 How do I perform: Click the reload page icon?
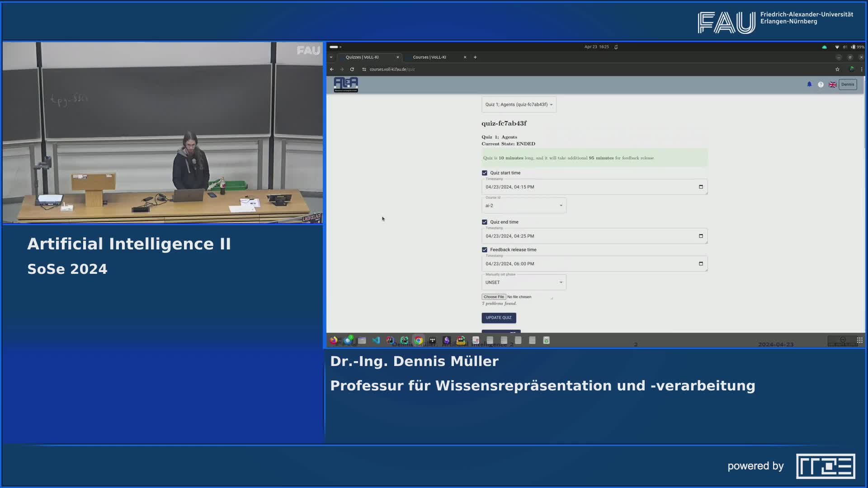[x=352, y=69]
